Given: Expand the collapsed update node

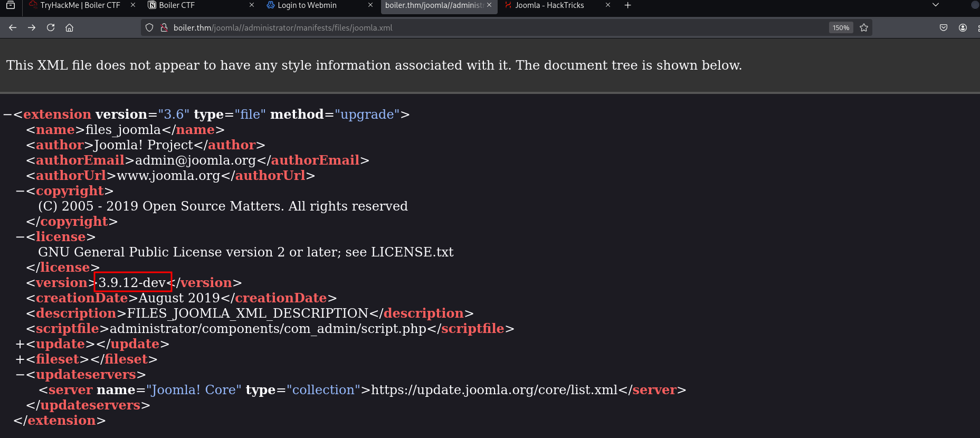Looking at the screenshot, I should (x=20, y=344).
